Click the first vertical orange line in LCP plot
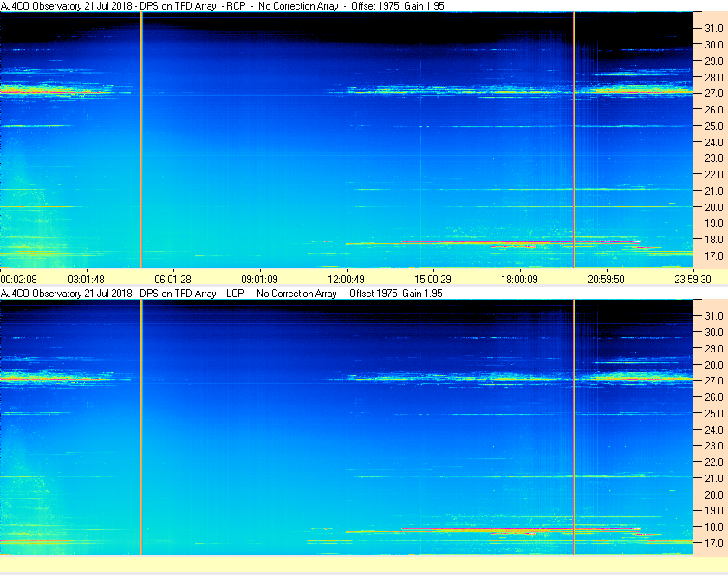728x575 pixels. tap(141, 427)
